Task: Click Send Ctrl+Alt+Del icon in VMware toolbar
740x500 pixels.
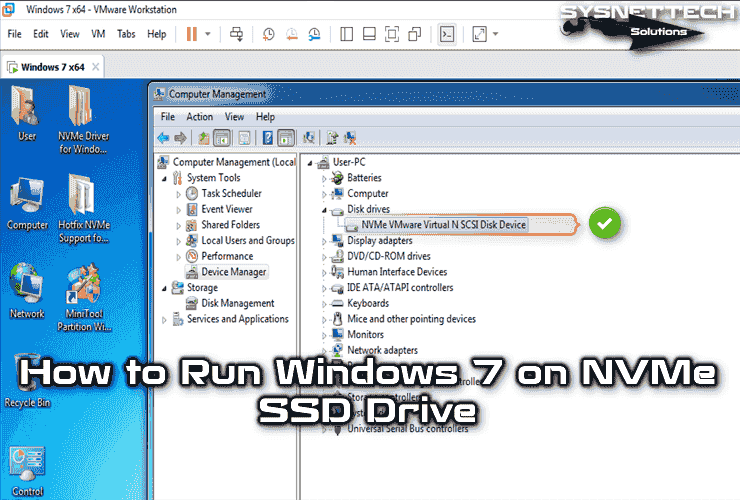Action: (236, 34)
